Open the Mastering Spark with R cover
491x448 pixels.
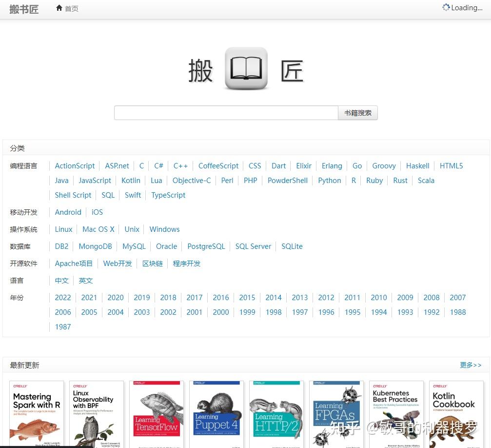[37, 414]
